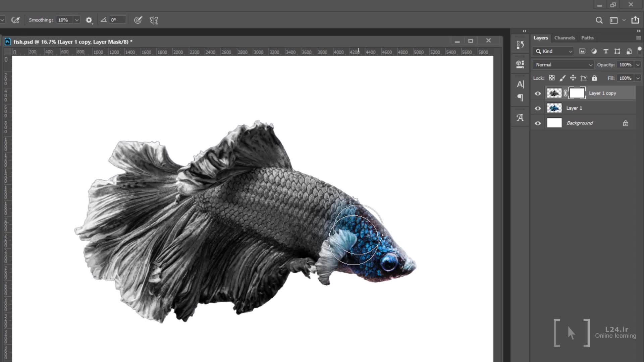This screenshot has width=644, height=362.
Task: Toggle visibility of Layer 1
Action: (538, 108)
